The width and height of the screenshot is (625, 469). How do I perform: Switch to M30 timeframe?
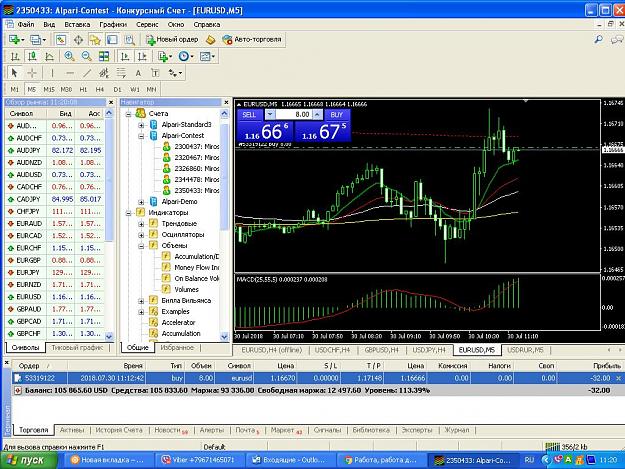66,89
